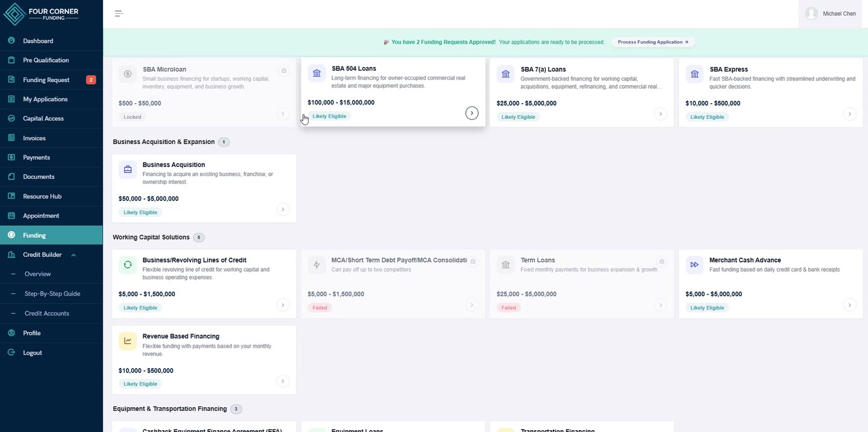Click the 2 Funding Requests Approved text
The image size is (868, 432).
444,42
